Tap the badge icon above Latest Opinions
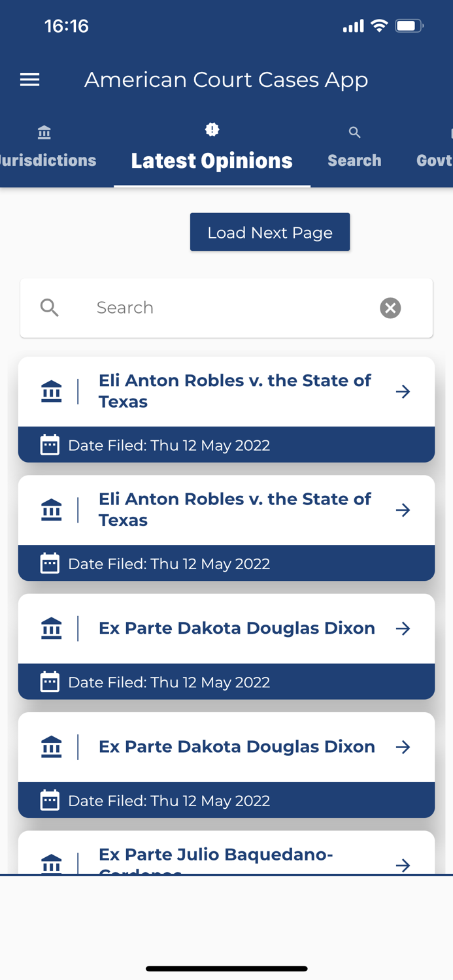The width and height of the screenshot is (453, 980). pos(211,130)
